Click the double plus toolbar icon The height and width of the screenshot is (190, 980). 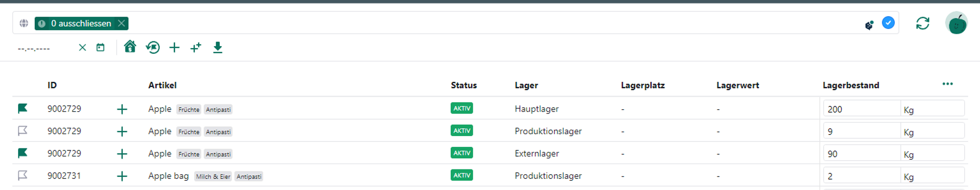(x=196, y=47)
